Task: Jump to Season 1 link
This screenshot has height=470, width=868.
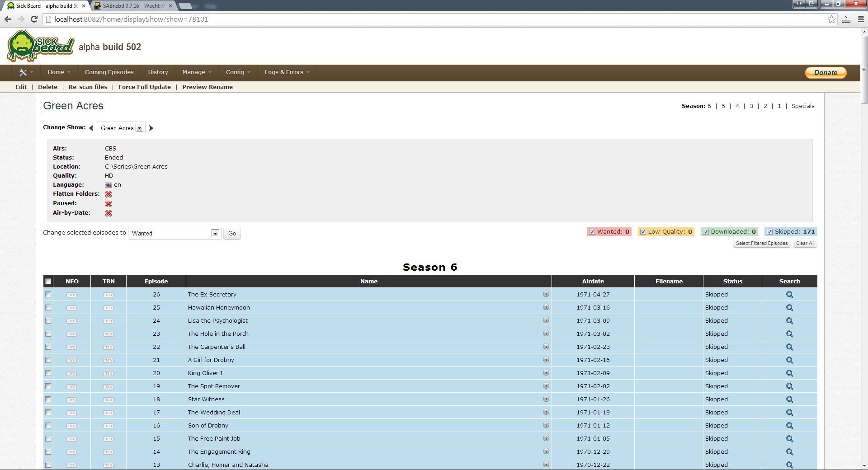Action: (x=779, y=106)
